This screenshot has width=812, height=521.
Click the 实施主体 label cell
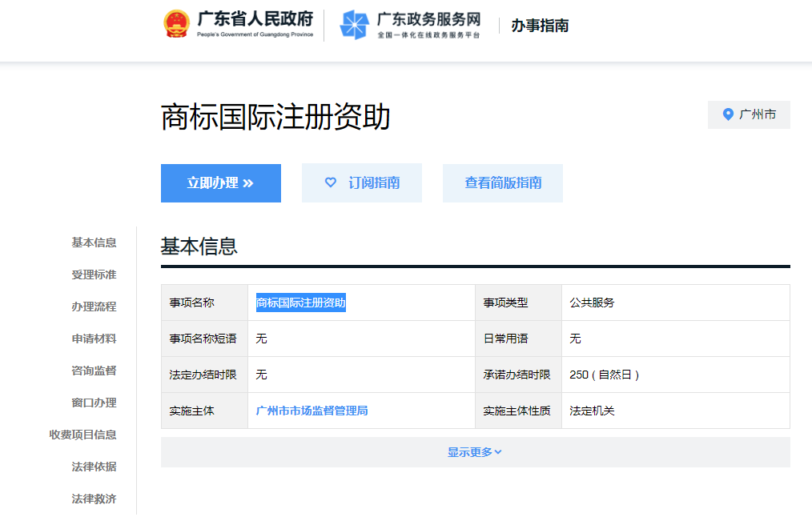[204, 411]
